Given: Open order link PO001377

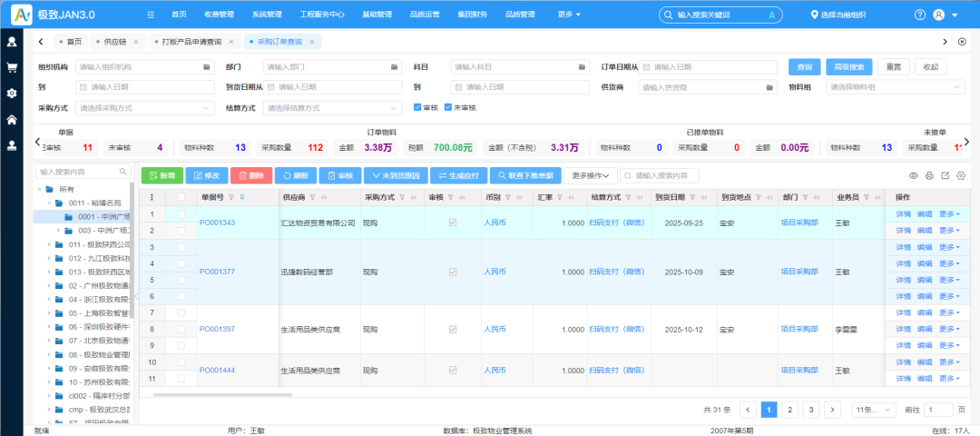Looking at the screenshot, I should (x=217, y=272).
